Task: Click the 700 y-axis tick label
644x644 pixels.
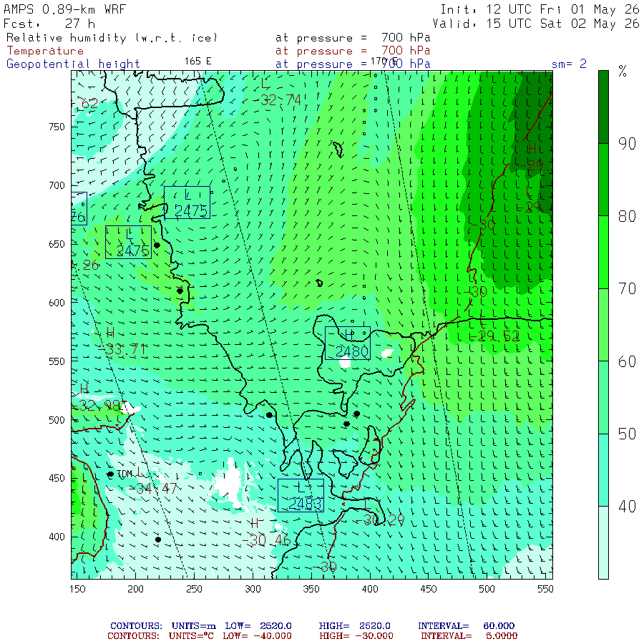Action: (57, 185)
